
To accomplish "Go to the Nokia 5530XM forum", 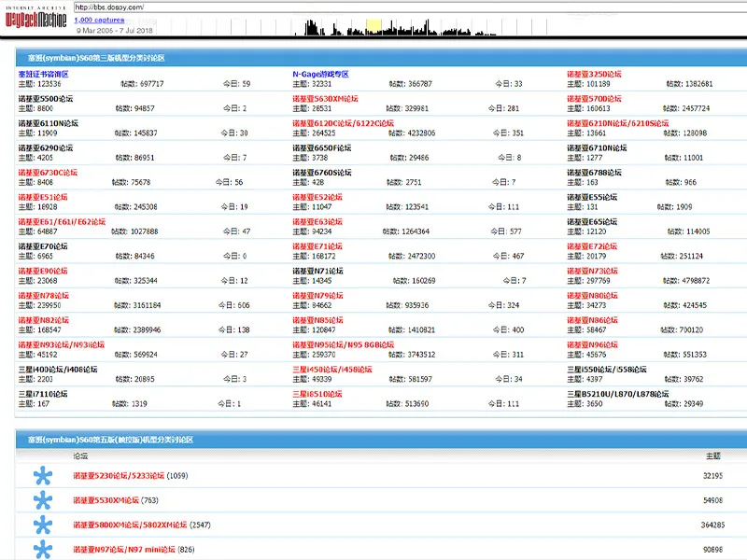I will (106, 500).
